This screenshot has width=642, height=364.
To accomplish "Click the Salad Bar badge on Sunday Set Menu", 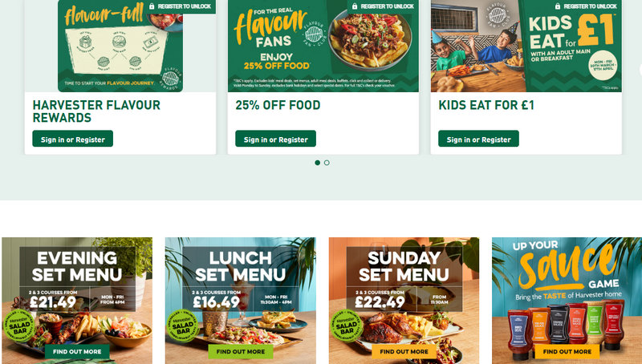I will click(x=347, y=326).
